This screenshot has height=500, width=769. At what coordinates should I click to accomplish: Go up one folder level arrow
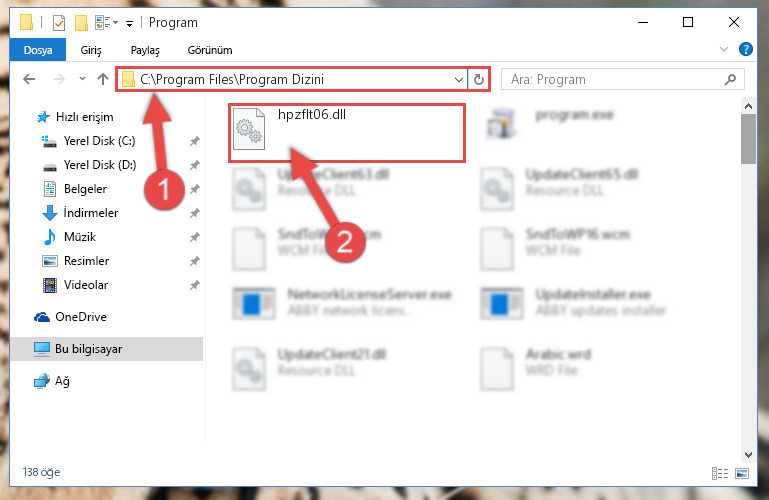[103, 79]
